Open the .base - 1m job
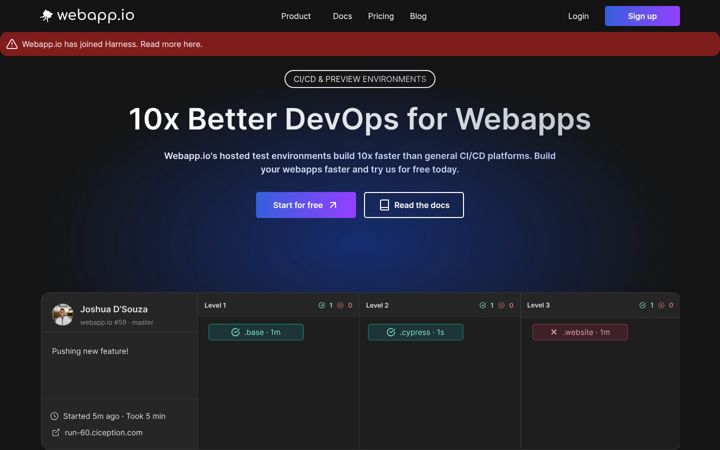The width and height of the screenshot is (720, 450). (256, 332)
